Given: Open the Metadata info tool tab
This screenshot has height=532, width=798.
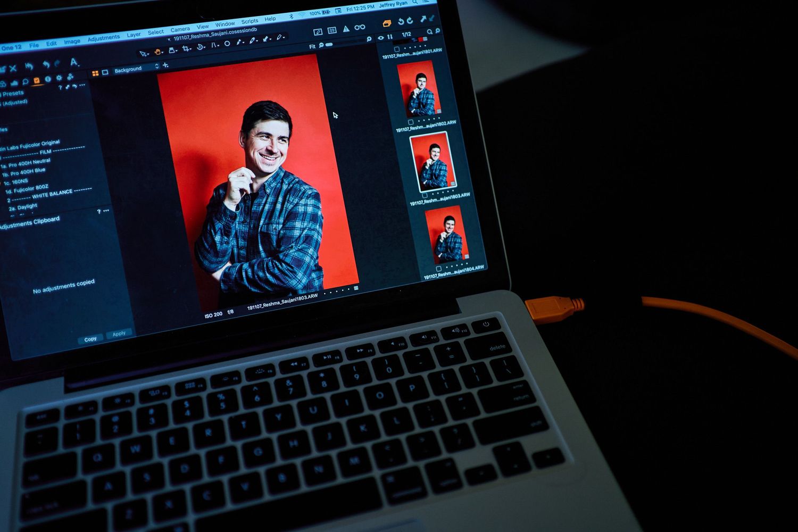Looking at the screenshot, I should point(48,79).
